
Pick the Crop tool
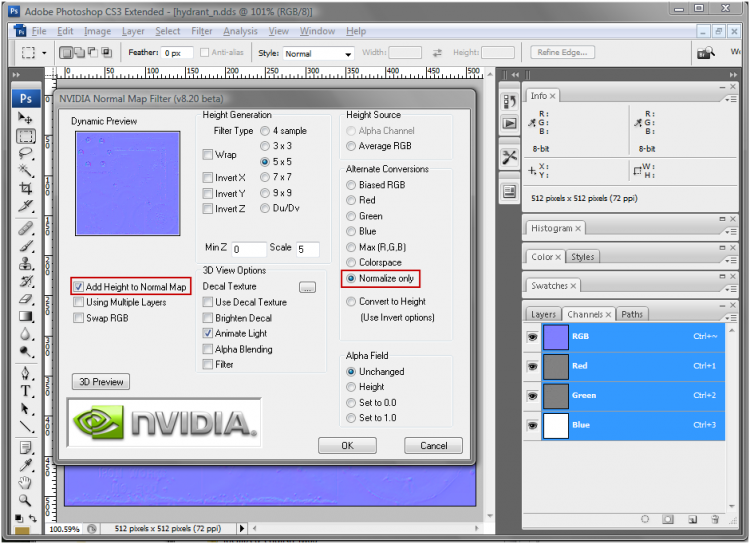coord(26,189)
